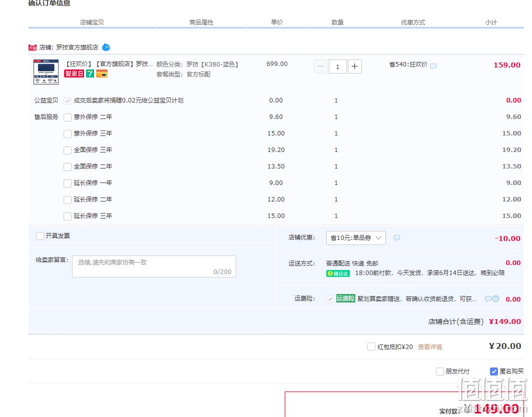Click the 小计 column header
The width and height of the screenshot is (532, 417).
coord(491,22)
